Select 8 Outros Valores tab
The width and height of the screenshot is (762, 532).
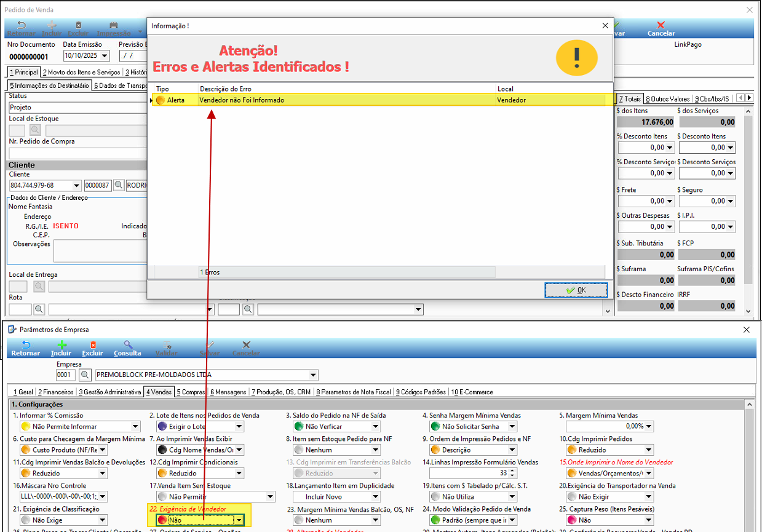click(667, 98)
